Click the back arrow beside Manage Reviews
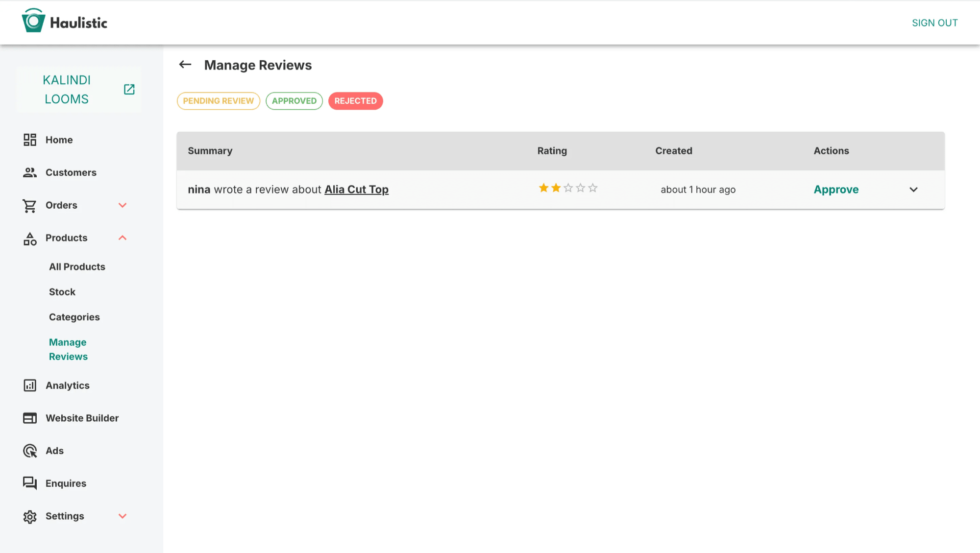980x553 pixels. pyautogui.click(x=185, y=65)
